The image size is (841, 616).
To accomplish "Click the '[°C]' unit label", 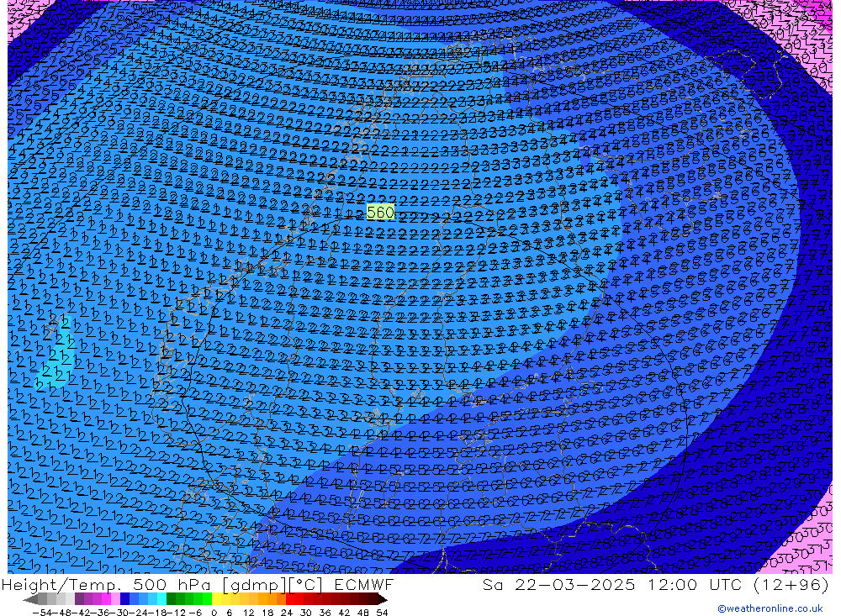I will point(306,584).
